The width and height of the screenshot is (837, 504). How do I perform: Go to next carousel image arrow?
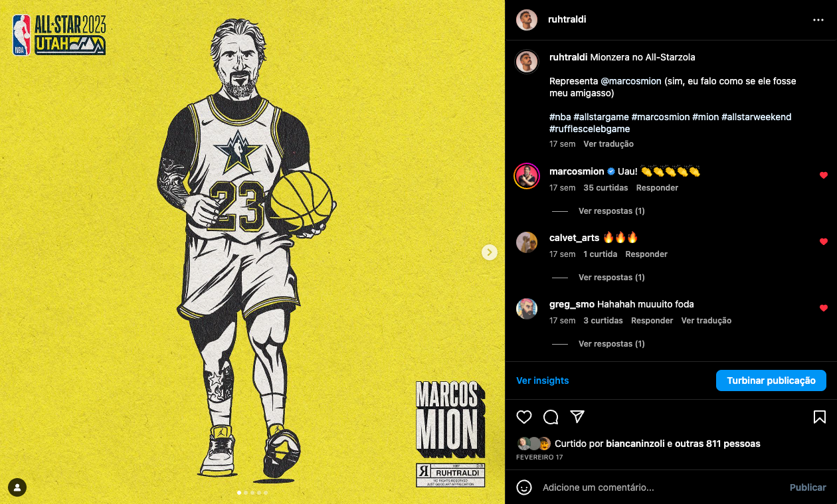(490, 252)
